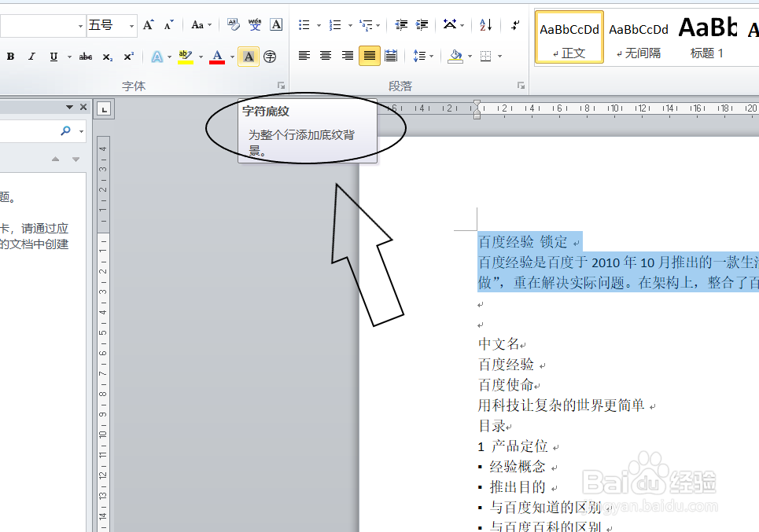Screen dimensions: 759x532
Task: Click the Change Case Aa icon
Action: (x=197, y=24)
